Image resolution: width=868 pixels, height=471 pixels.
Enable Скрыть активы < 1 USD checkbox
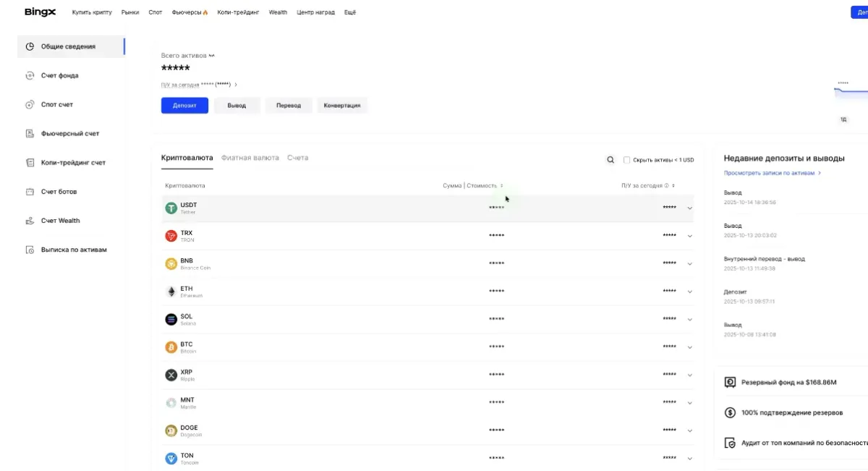click(626, 160)
